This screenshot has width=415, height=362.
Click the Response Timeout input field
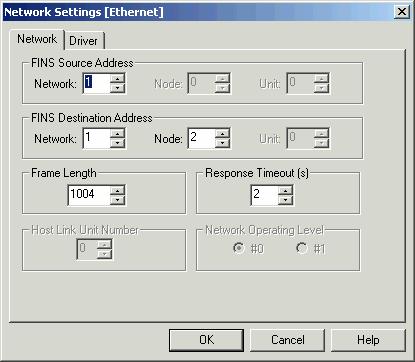click(x=264, y=195)
